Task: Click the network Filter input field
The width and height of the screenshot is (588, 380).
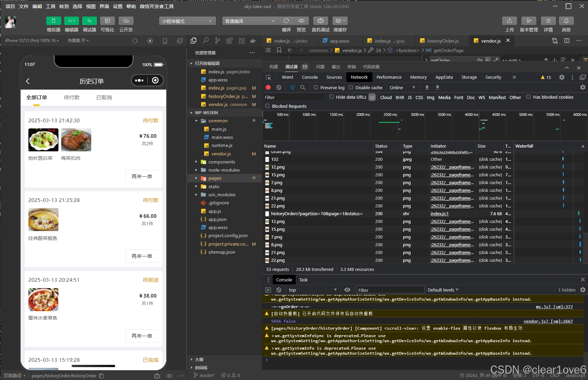Action: (294, 97)
